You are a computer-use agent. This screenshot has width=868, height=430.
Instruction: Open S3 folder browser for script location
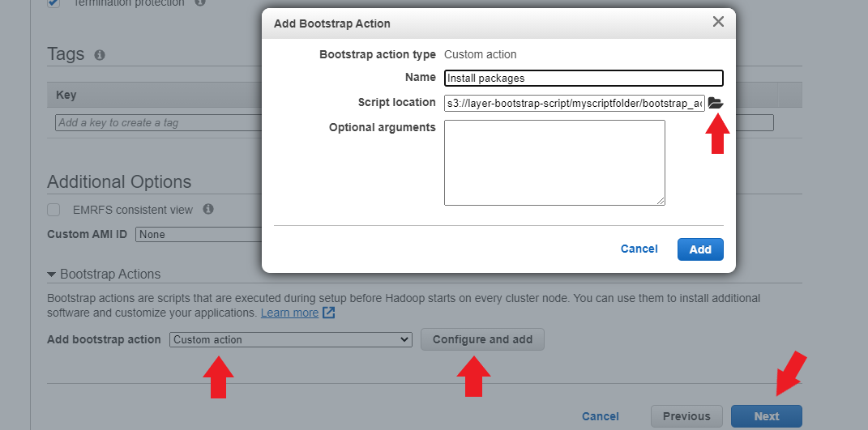716,103
